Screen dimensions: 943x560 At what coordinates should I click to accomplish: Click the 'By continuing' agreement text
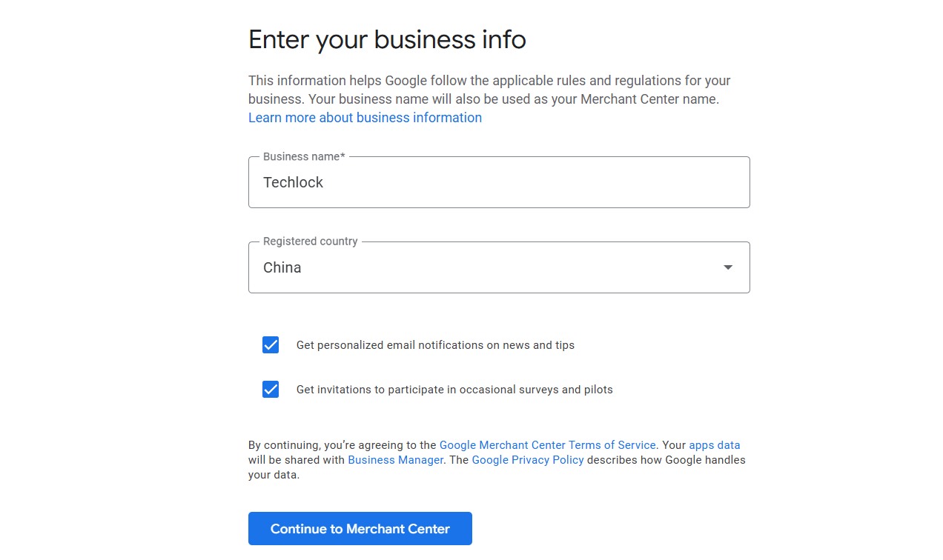point(341,445)
